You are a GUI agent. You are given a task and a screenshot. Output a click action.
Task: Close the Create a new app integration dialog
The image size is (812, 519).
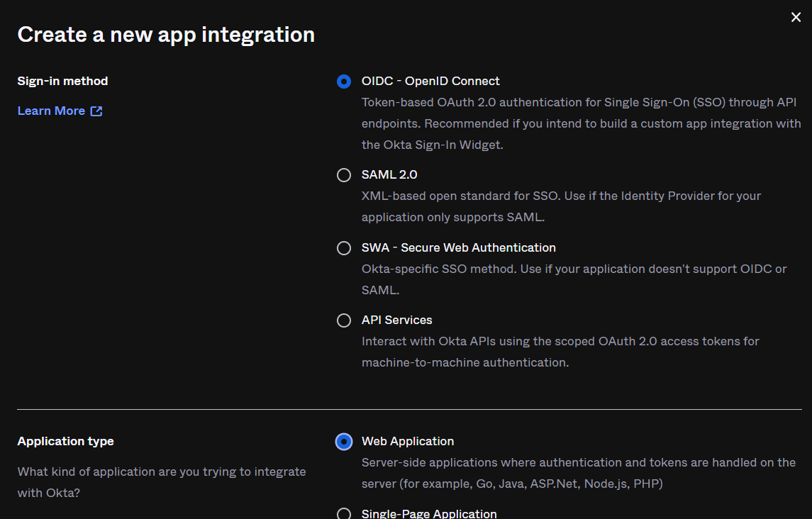pos(796,18)
